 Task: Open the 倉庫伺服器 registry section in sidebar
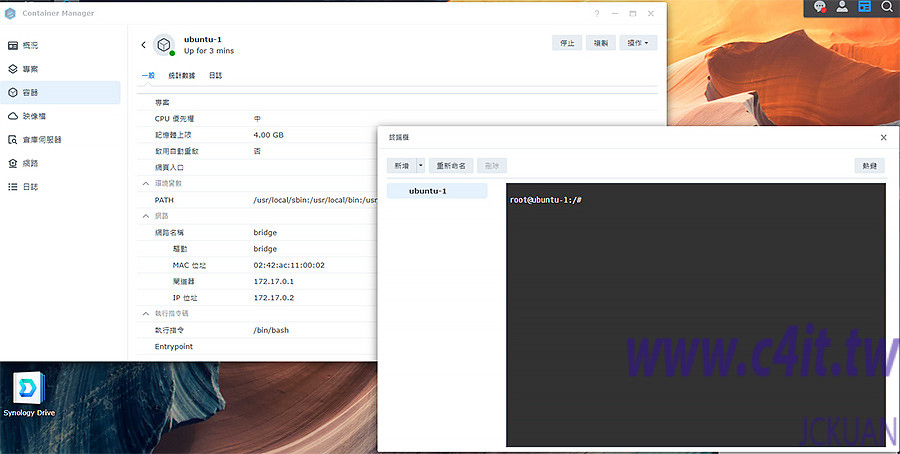click(60, 139)
